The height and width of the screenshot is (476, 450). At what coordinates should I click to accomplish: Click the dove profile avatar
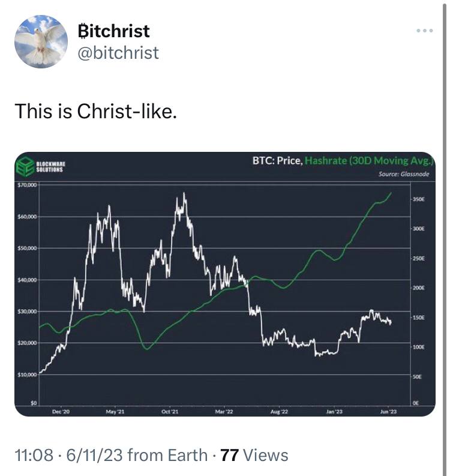(41, 41)
